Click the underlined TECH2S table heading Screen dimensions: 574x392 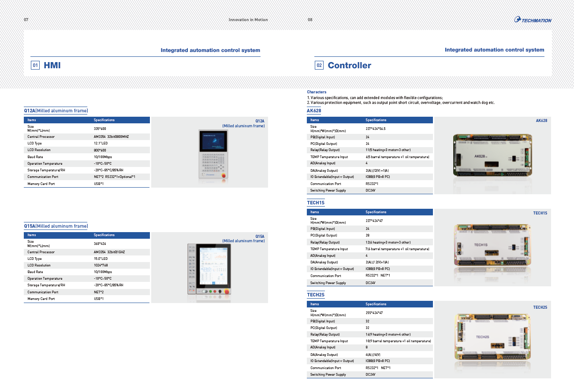coord(316,295)
